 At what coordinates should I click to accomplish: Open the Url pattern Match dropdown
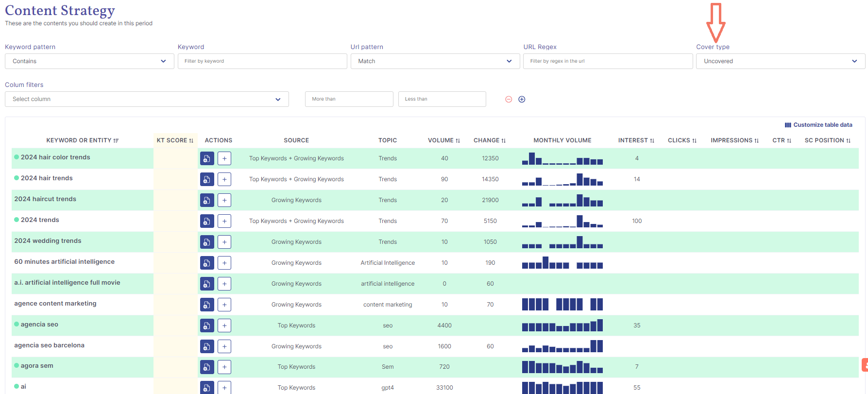435,61
